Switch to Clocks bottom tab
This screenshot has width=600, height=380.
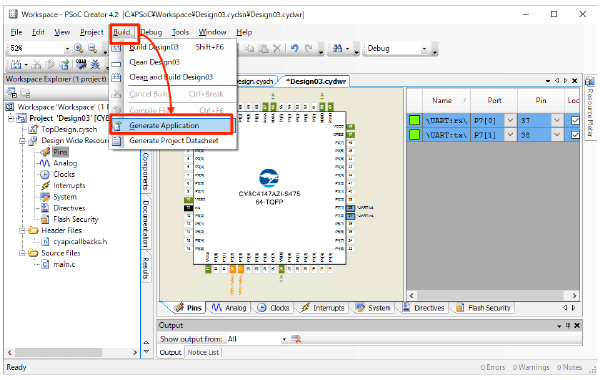[x=273, y=308]
